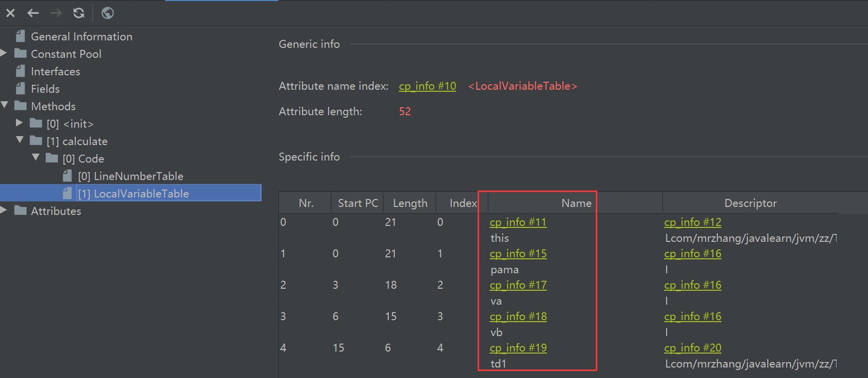Open cp_info #20 descriptor link

pos(693,348)
